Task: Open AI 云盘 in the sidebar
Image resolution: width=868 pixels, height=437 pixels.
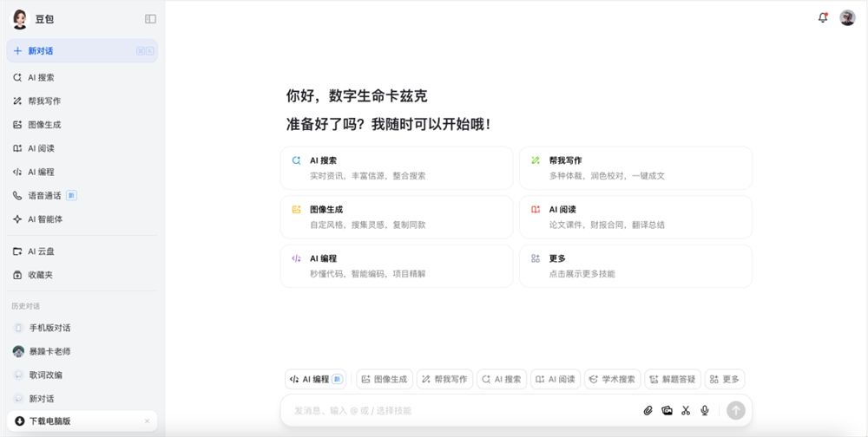Action: pos(82,251)
